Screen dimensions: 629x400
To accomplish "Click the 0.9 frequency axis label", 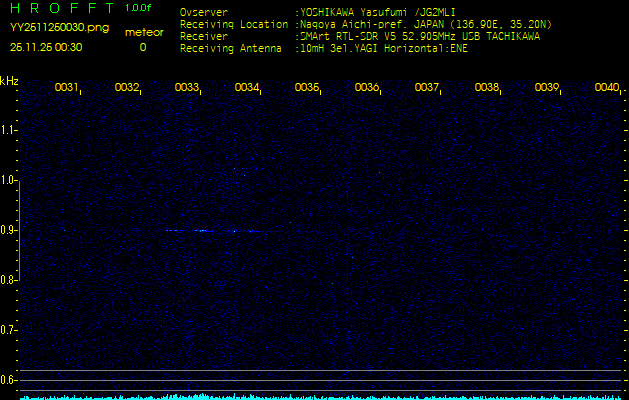I will 8,230.
